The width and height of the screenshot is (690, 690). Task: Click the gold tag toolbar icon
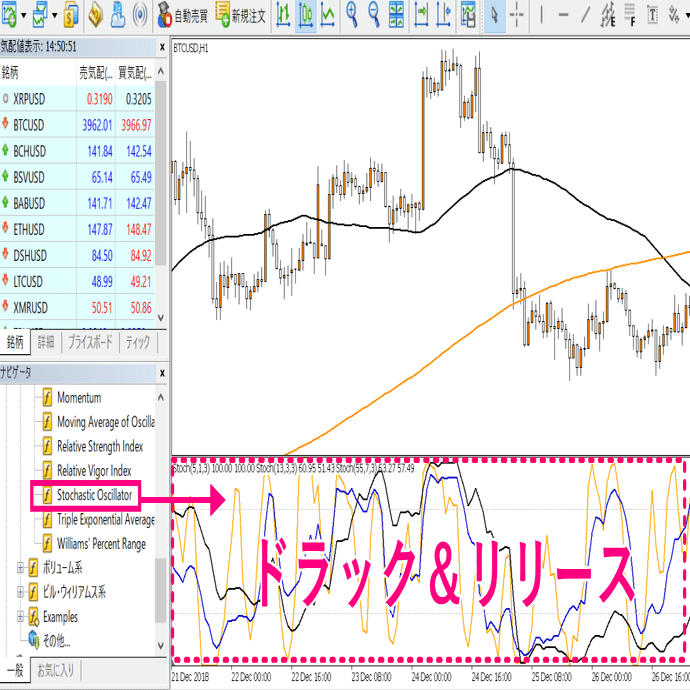[95, 15]
